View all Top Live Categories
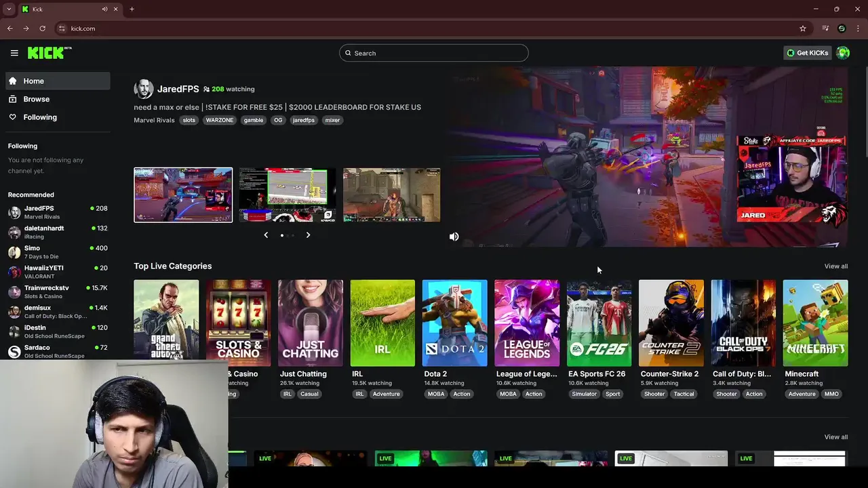The image size is (868, 488). coord(835,266)
